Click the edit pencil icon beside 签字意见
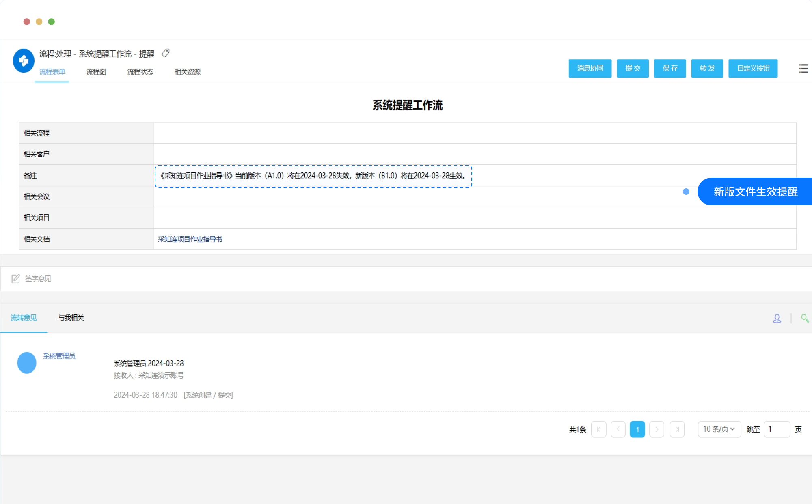This screenshot has width=812, height=504. tap(15, 279)
